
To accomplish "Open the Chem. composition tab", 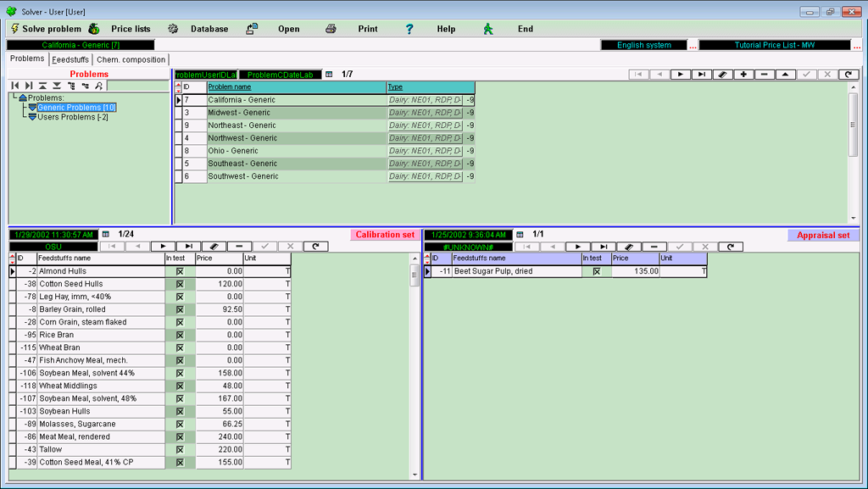I will (x=131, y=59).
